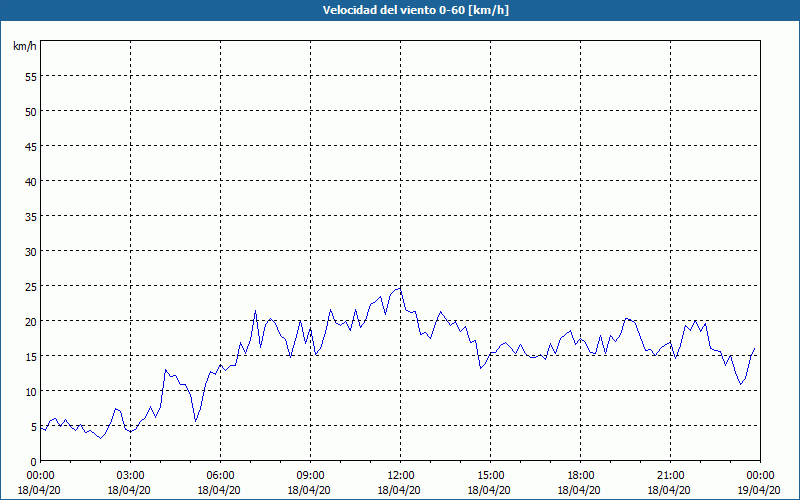
Task: Click the 'km/h' unit label on the y-axis
Action: [x=24, y=46]
